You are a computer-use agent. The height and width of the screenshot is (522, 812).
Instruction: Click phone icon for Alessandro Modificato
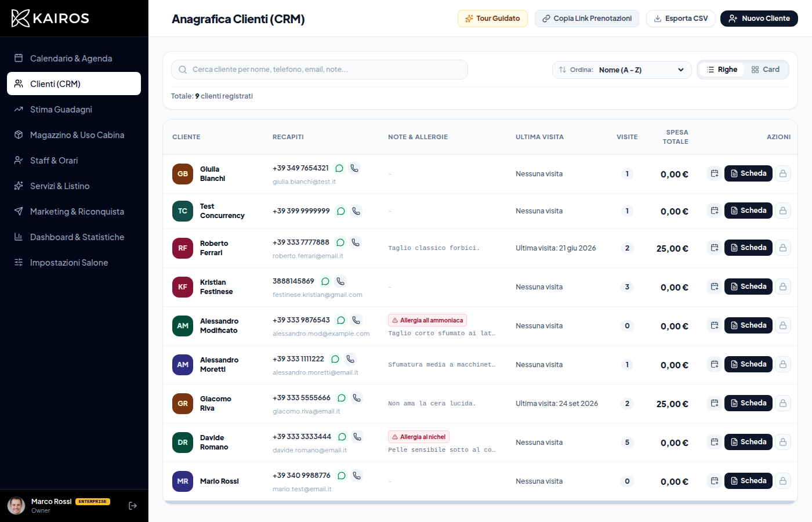point(356,320)
